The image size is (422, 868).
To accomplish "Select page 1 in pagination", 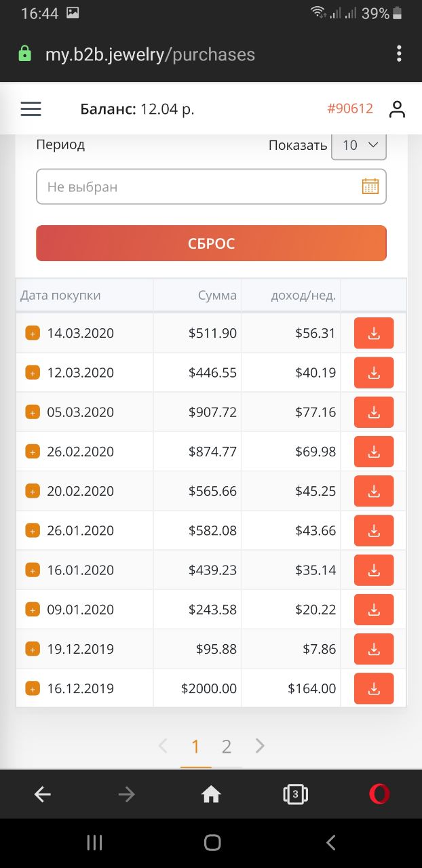I will [195, 747].
